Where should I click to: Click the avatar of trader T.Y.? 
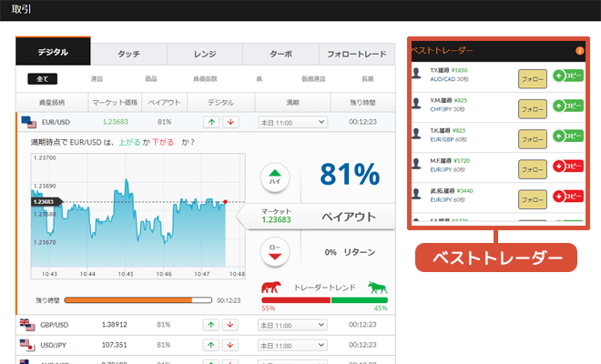[x=416, y=73]
